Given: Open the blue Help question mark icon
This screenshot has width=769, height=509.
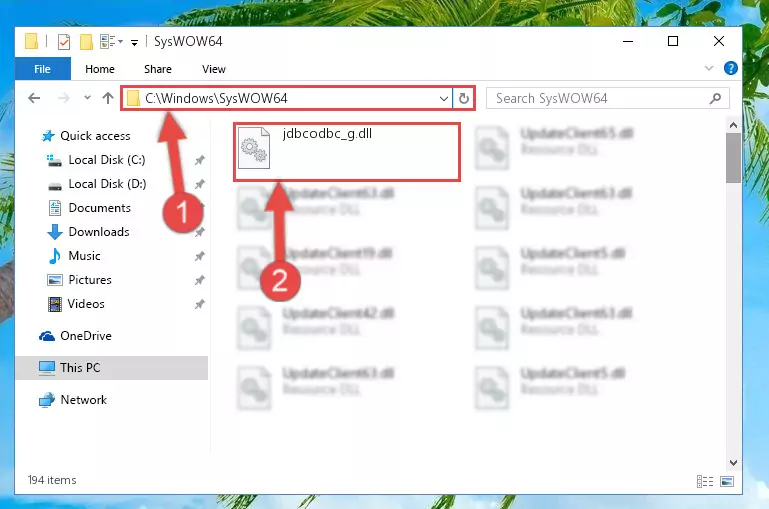Looking at the screenshot, I should pos(731,68).
